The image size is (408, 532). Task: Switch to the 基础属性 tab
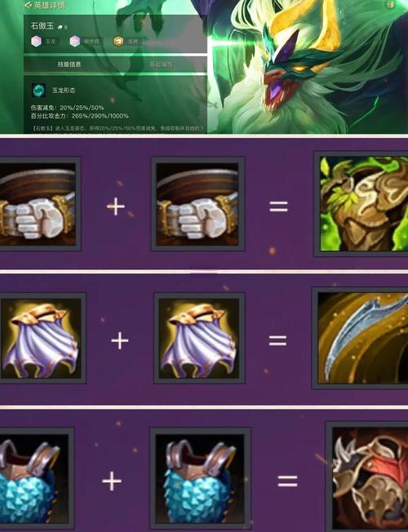click(162, 64)
